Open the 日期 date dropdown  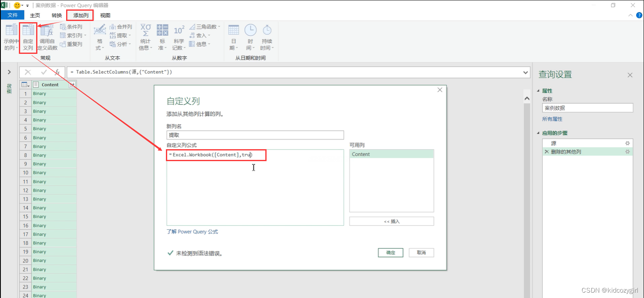click(x=234, y=37)
